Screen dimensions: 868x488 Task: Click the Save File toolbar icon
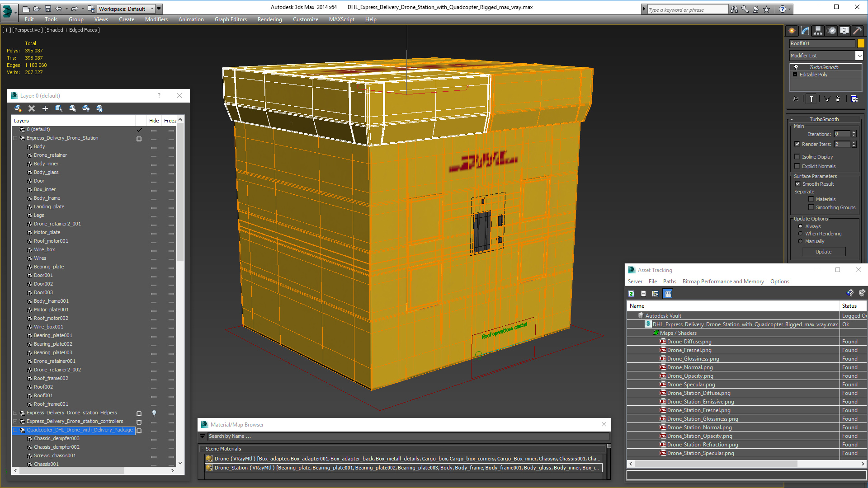[47, 9]
